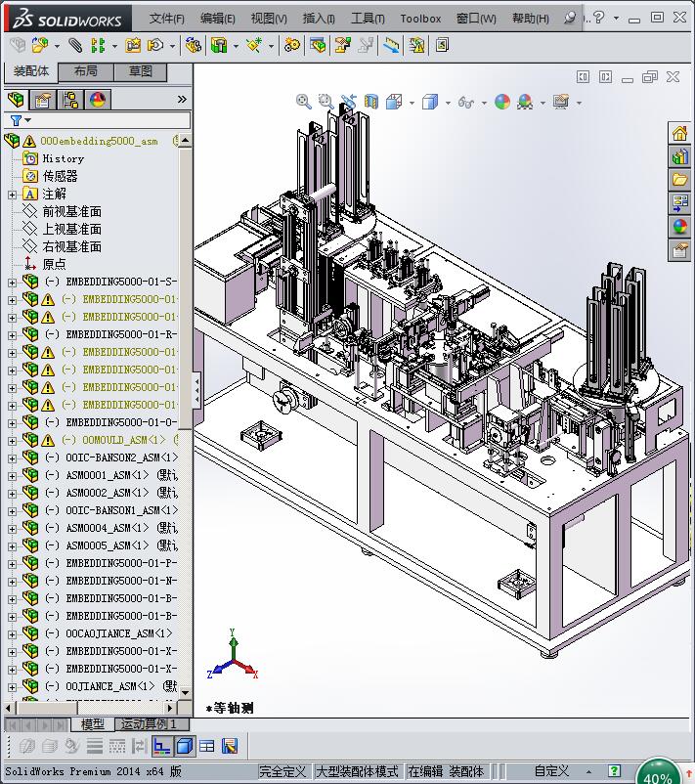Select the Mate paperclip tool

(75, 46)
